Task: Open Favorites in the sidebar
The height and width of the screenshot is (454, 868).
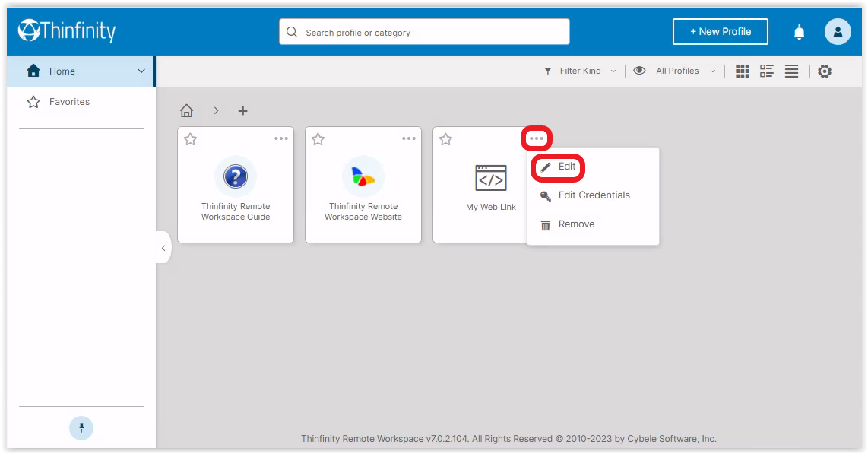Action: (81, 102)
